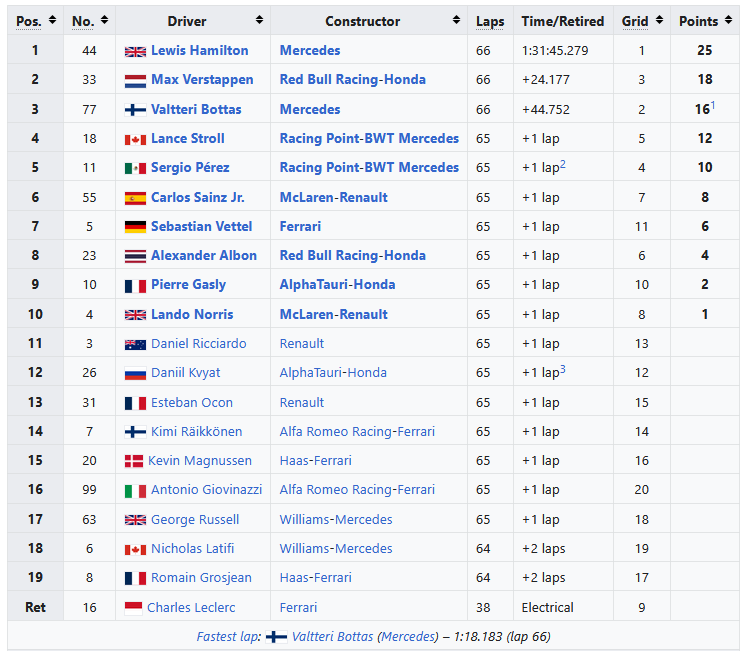
Task: Click France flag beside Pierre Gasly
Action: click(x=135, y=286)
